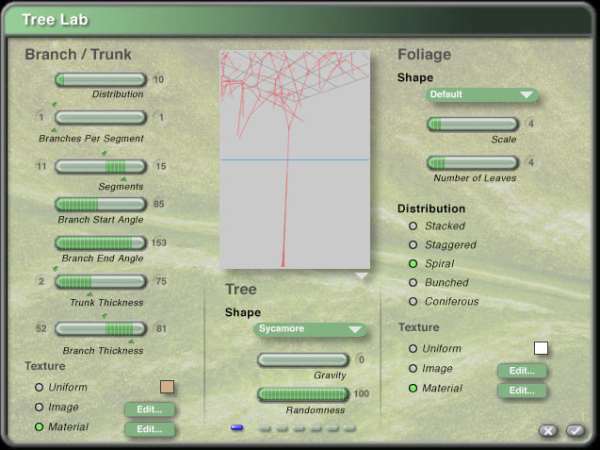Open the preview options triangle
The width and height of the screenshot is (600, 450).
coord(361,275)
